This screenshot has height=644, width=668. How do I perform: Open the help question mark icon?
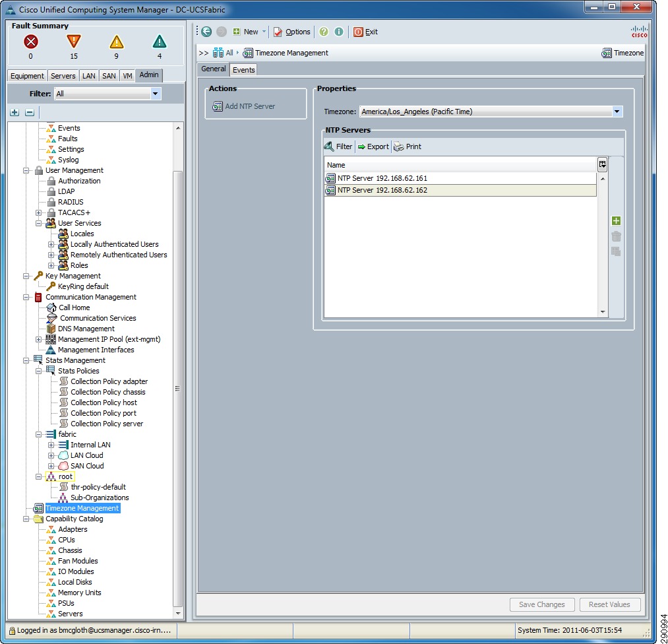(x=324, y=32)
